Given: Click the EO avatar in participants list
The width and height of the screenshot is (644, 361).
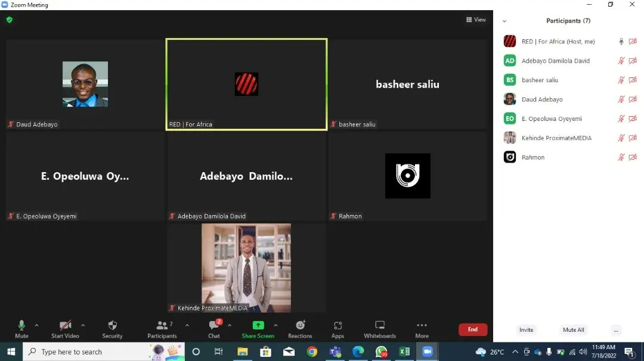Looking at the screenshot, I should coord(510,119).
